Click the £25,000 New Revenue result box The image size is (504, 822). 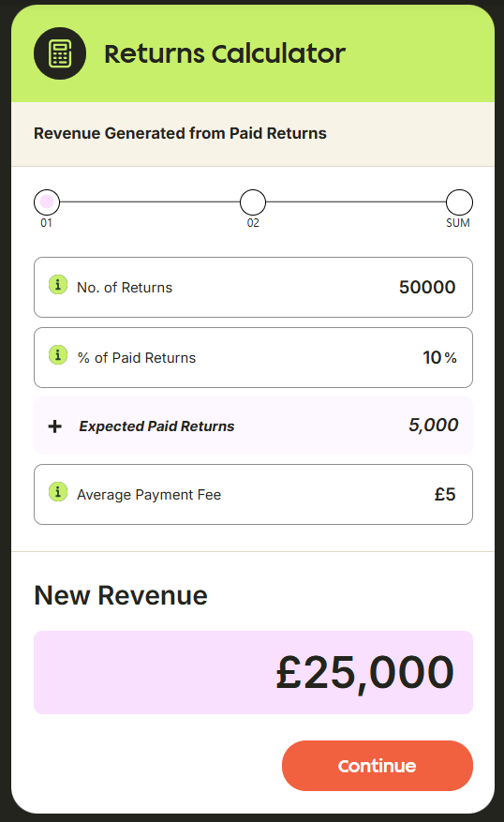(x=254, y=672)
